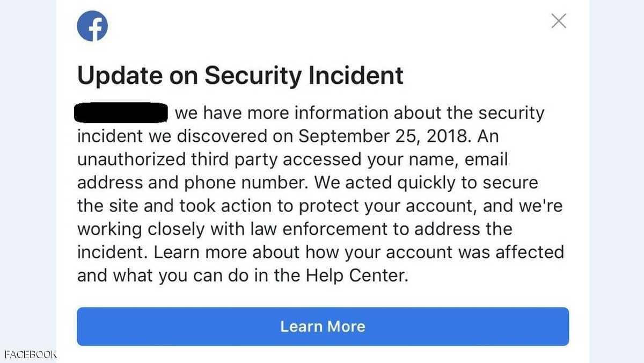This screenshot has width=644, height=363.
Task: Click the 'Update on Security Incident' heading
Action: 240,76
